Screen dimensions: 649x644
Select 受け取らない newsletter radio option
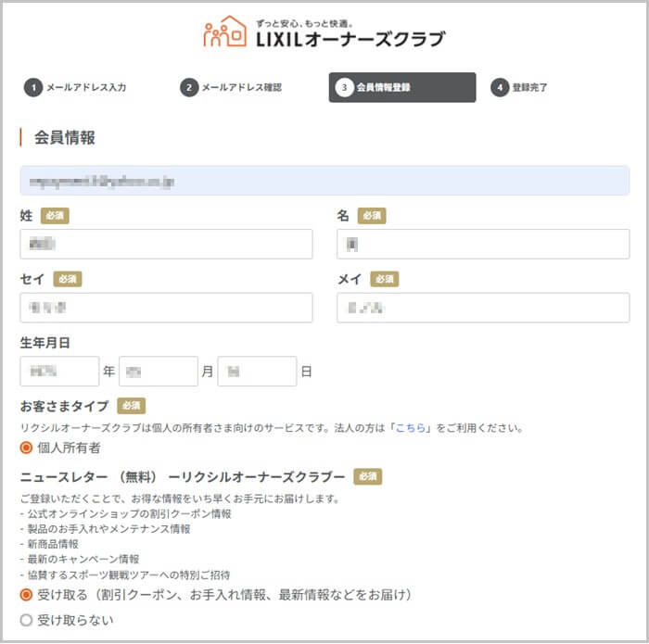coord(26,620)
